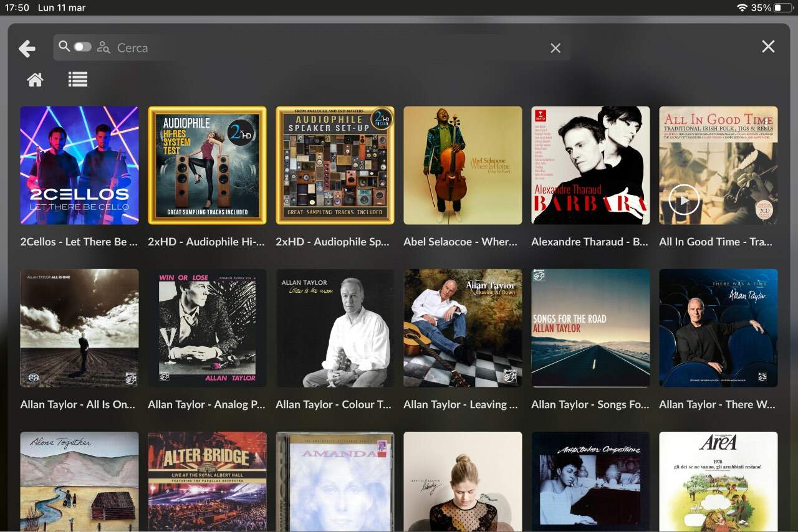This screenshot has height=532, width=798.
Task: Open the Amanda album cover
Action: 335,482
